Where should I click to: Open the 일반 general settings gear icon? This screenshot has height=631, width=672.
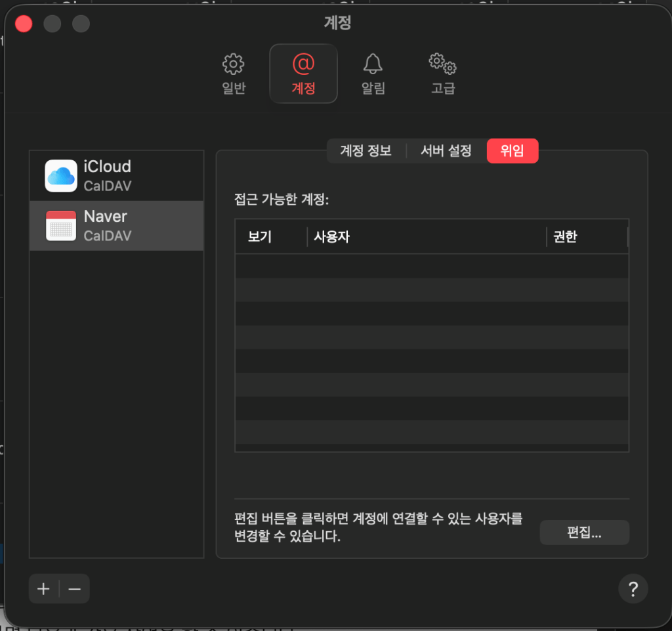(234, 65)
